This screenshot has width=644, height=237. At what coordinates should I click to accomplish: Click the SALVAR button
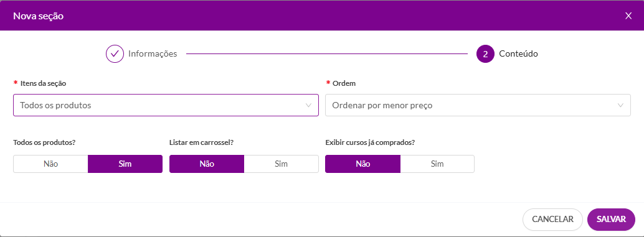[x=611, y=220]
